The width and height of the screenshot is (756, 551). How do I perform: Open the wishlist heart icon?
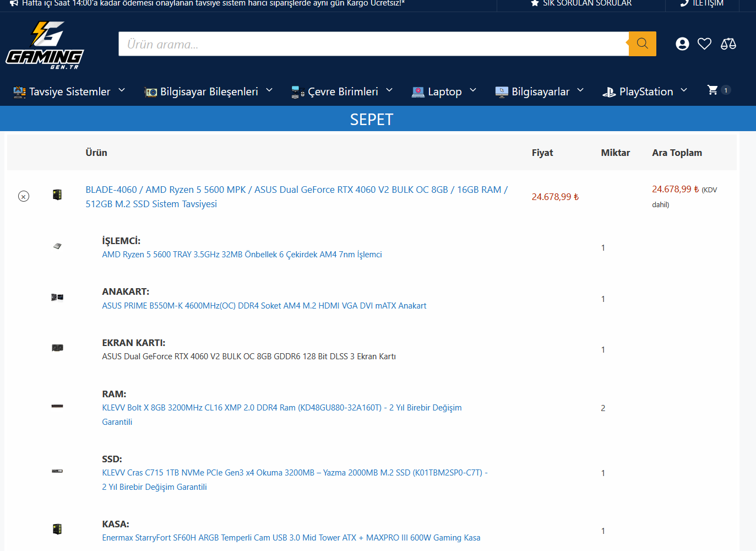tap(704, 44)
